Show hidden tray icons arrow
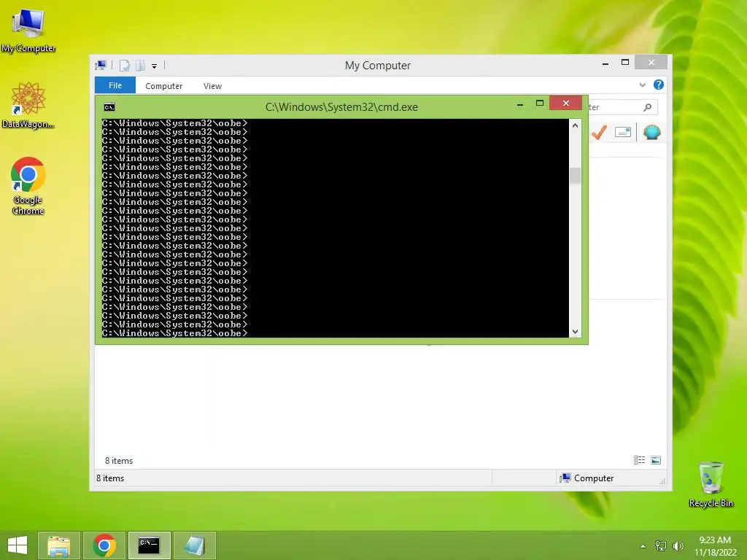Viewport: 747px width, 560px height. [643, 545]
